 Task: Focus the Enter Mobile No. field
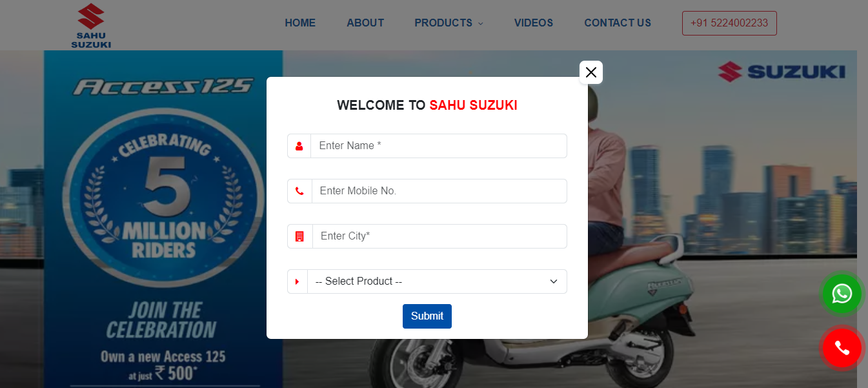pos(439,191)
